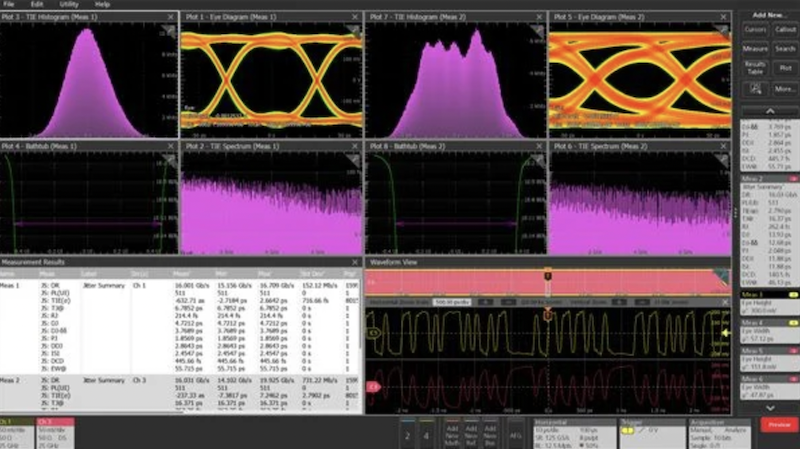Screen dimensions: 800x449
Task: Open the File menu
Action: (x=8, y=5)
